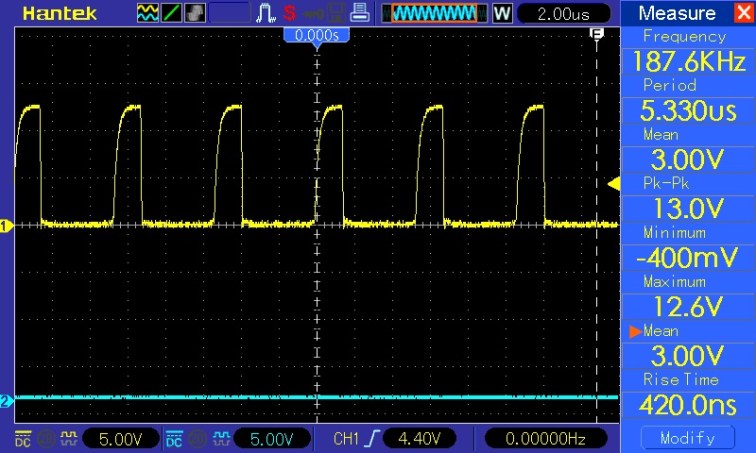This screenshot has height=453, width=756.
Task: Select the Minimum measurement -400mV
Action: [688, 257]
